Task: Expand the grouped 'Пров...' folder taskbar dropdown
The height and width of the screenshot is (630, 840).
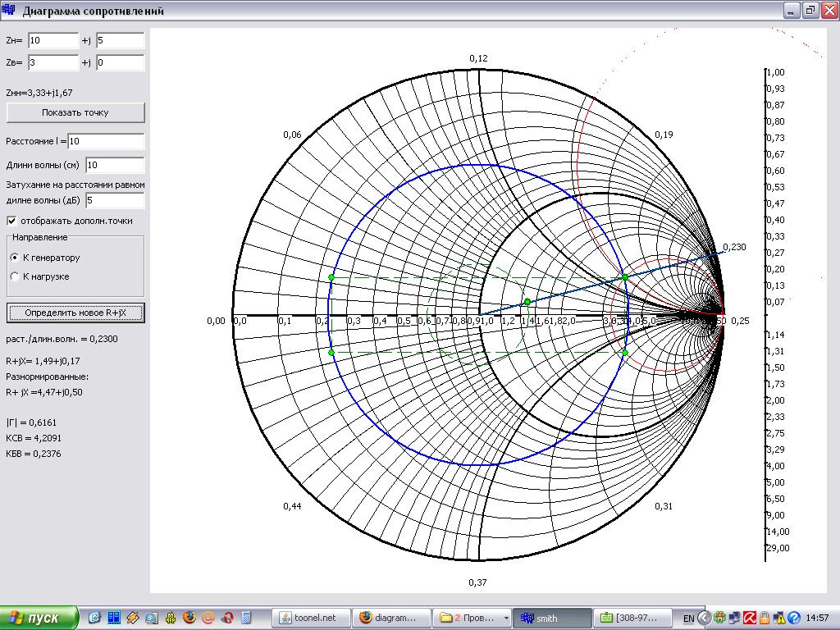Action: 506,618
